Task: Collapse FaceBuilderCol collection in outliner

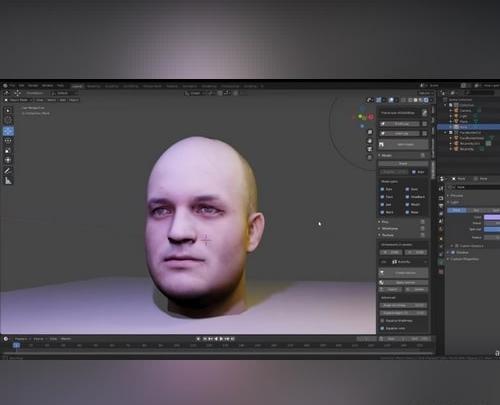Action: point(446,132)
